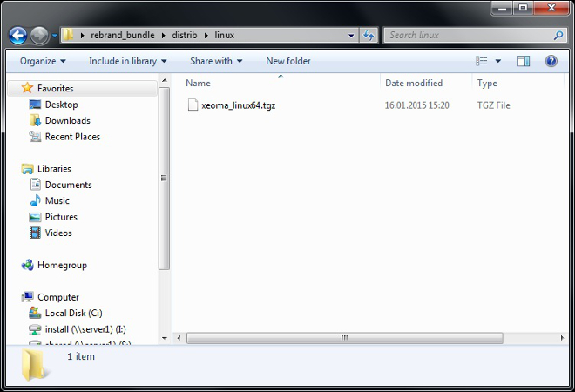Click the Music note icon
The image size is (575, 392).
pyautogui.click(x=35, y=200)
